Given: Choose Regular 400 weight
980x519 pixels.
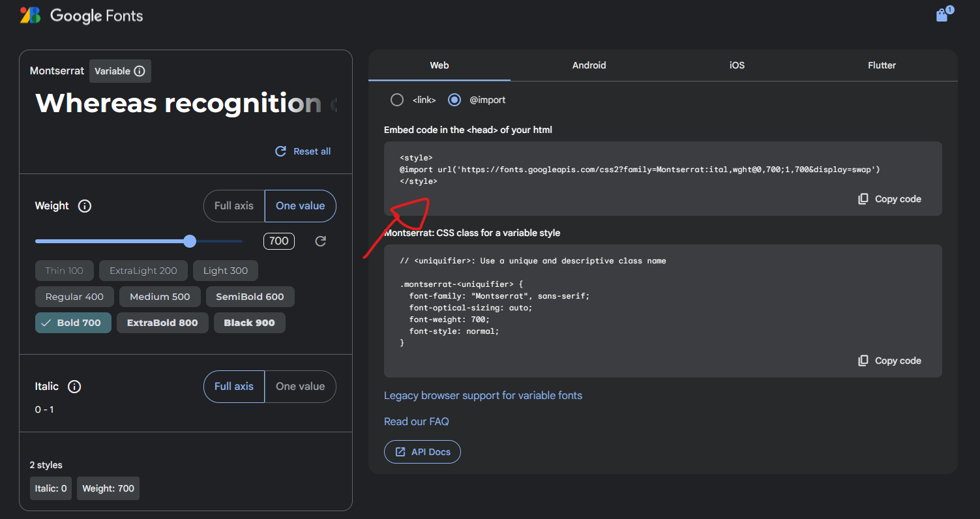Looking at the screenshot, I should tap(74, 297).
